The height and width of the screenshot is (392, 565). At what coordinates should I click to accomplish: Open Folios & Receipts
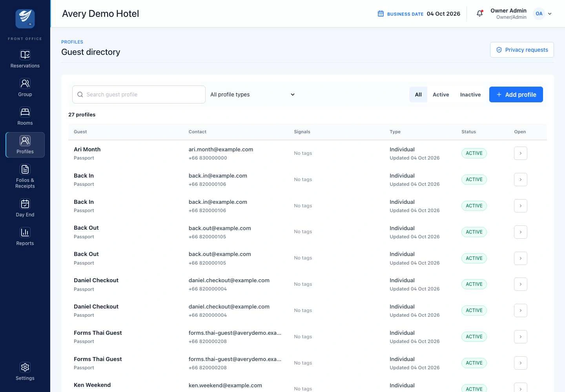[x=25, y=177]
